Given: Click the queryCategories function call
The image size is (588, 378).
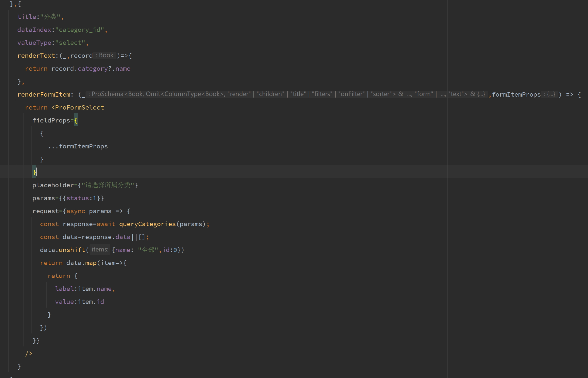Looking at the screenshot, I should [x=147, y=224].
